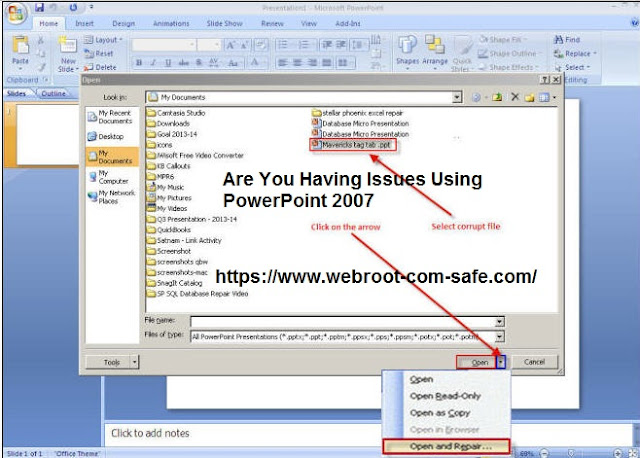Click the Save icon in quick access toolbar

pos(39,7)
